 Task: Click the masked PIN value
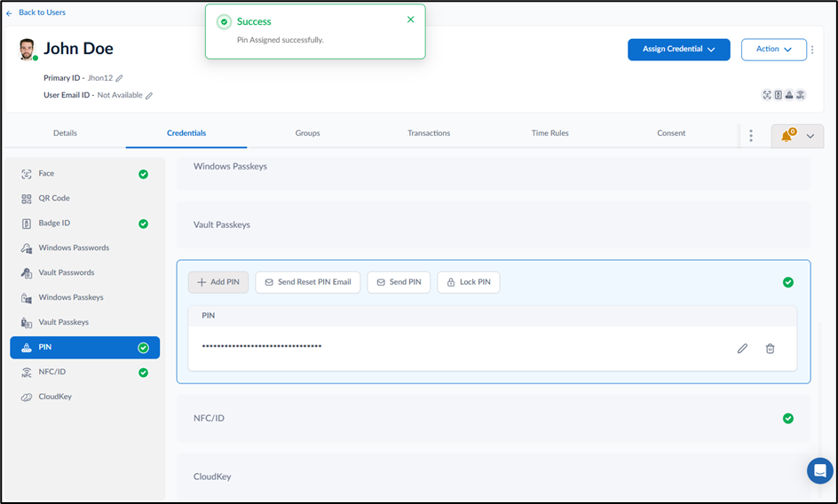[262, 346]
